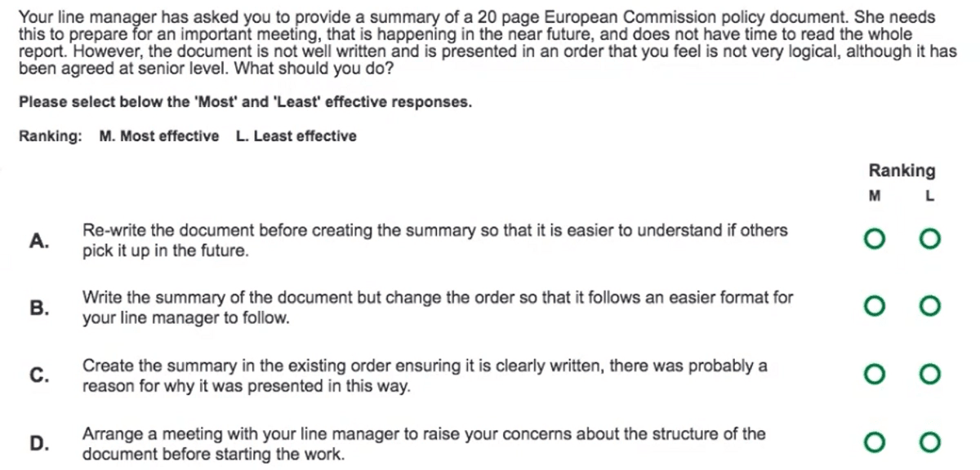Click the 'Please select below' instruction text

tap(245, 103)
